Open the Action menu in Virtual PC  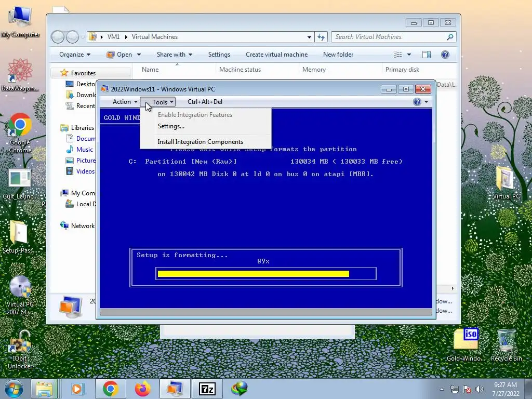tap(125, 102)
